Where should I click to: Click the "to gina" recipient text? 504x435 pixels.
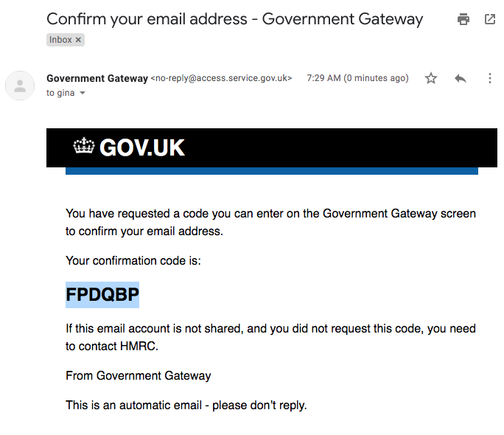[60, 93]
